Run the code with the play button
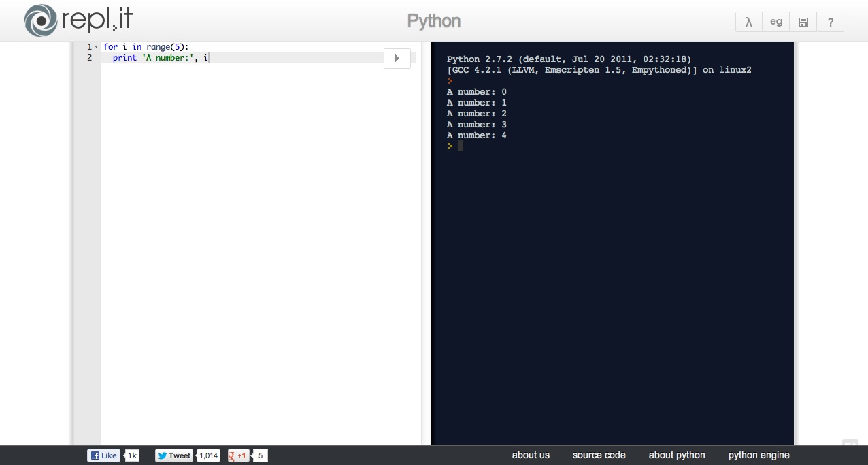868x465 pixels. coord(397,59)
